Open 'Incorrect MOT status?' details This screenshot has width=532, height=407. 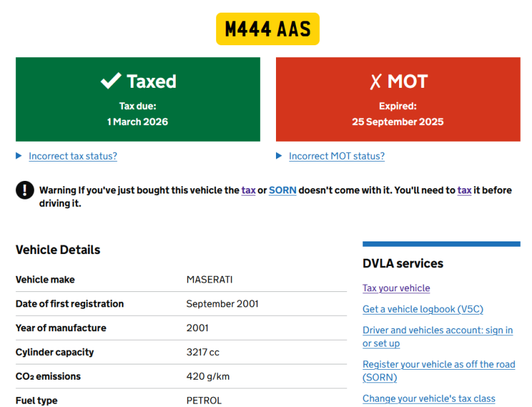click(x=336, y=156)
